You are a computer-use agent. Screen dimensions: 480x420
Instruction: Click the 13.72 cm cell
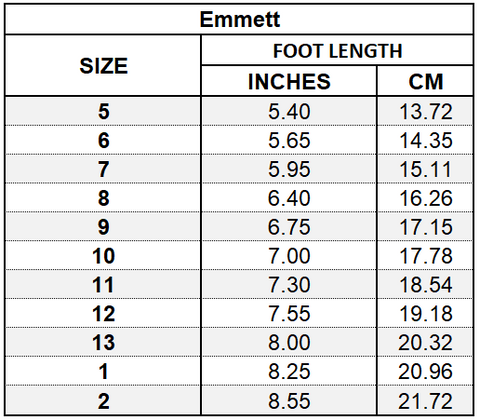[x=426, y=111]
